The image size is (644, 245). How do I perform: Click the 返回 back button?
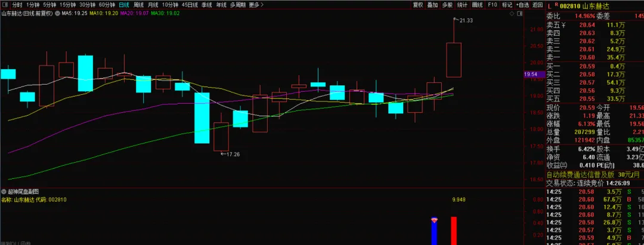pyautogui.click(x=537, y=5)
